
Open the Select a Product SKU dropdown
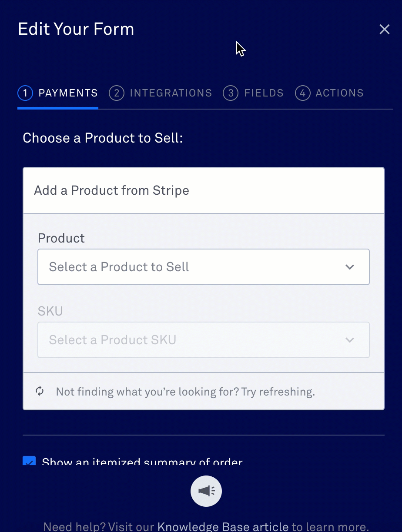click(x=204, y=340)
